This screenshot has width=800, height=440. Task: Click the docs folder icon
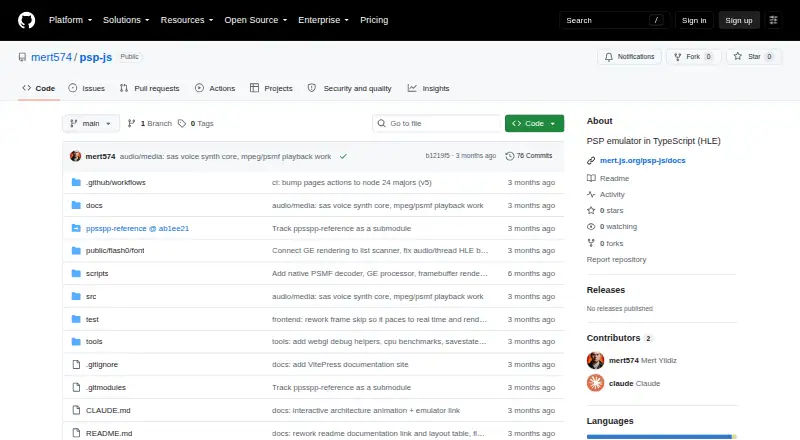76,205
